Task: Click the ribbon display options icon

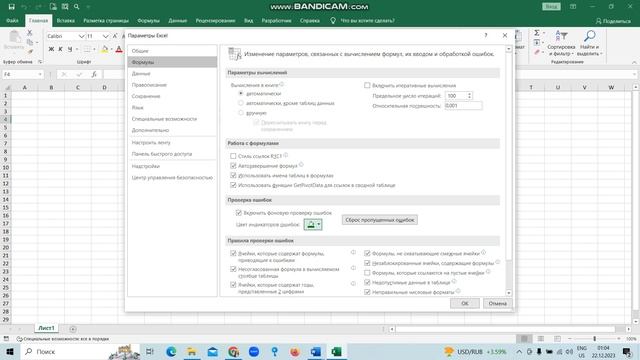Action: point(573,7)
